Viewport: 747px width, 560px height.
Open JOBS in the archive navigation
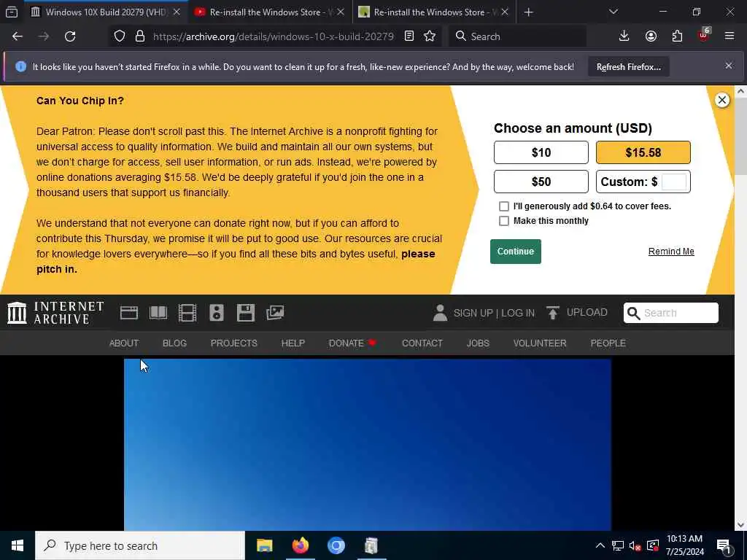point(478,343)
